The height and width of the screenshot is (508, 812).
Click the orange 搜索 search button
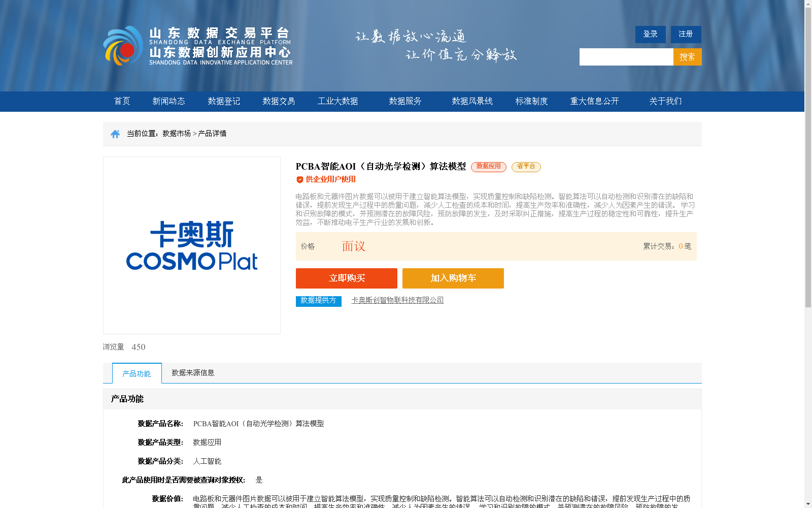point(688,57)
